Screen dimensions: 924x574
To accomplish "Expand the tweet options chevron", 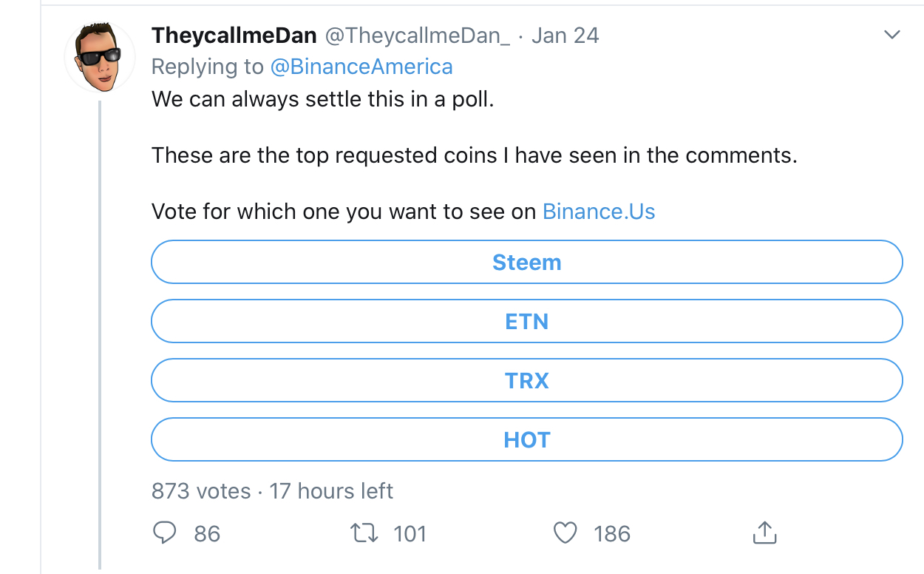I will [892, 35].
